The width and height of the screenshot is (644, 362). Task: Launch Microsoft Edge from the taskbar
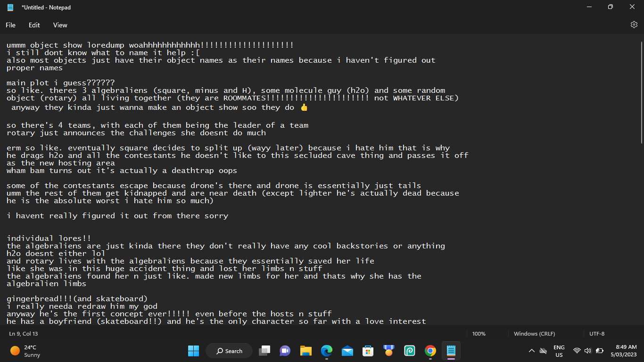[x=327, y=351]
